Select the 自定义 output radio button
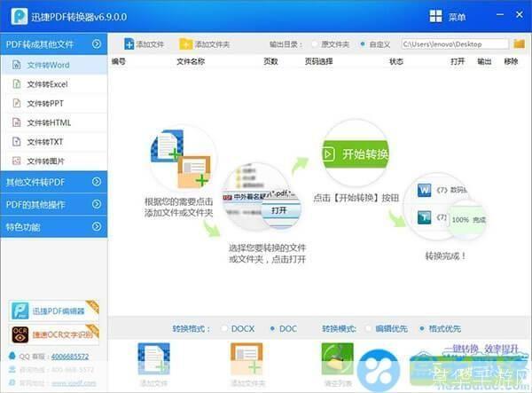Screen dimensions: 532x393 tap(363, 44)
